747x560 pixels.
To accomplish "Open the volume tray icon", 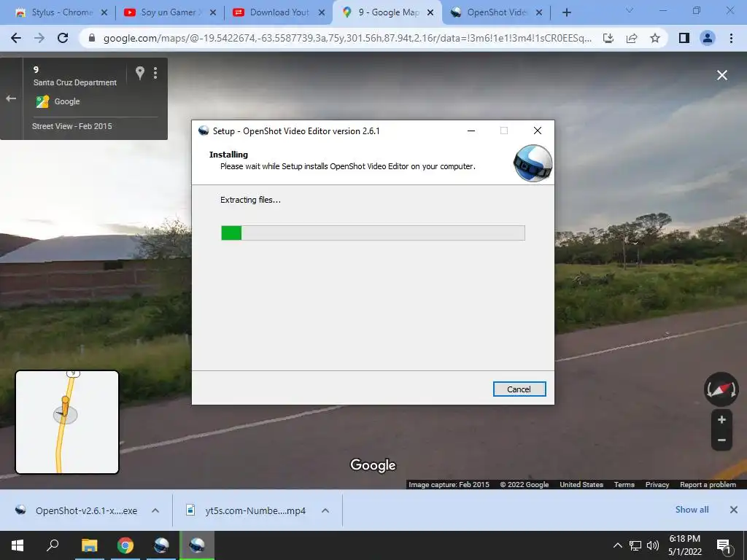I will [x=653, y=545].
